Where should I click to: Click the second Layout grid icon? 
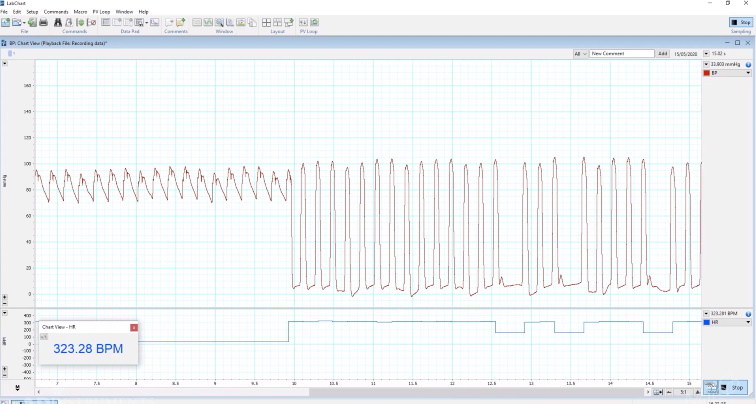point(277,22)
